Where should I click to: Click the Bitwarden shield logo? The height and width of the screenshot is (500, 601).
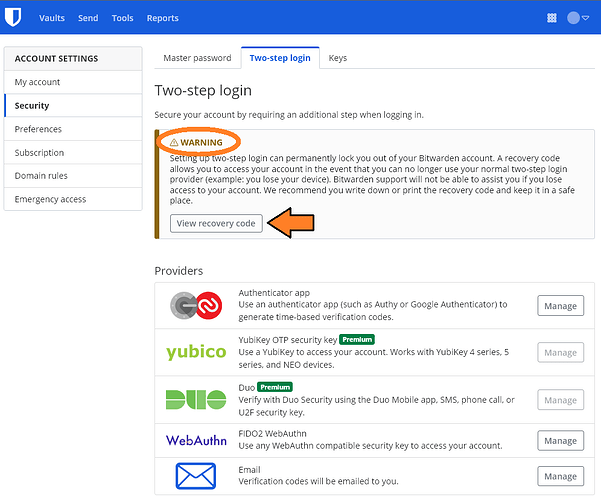coord(13,18)
